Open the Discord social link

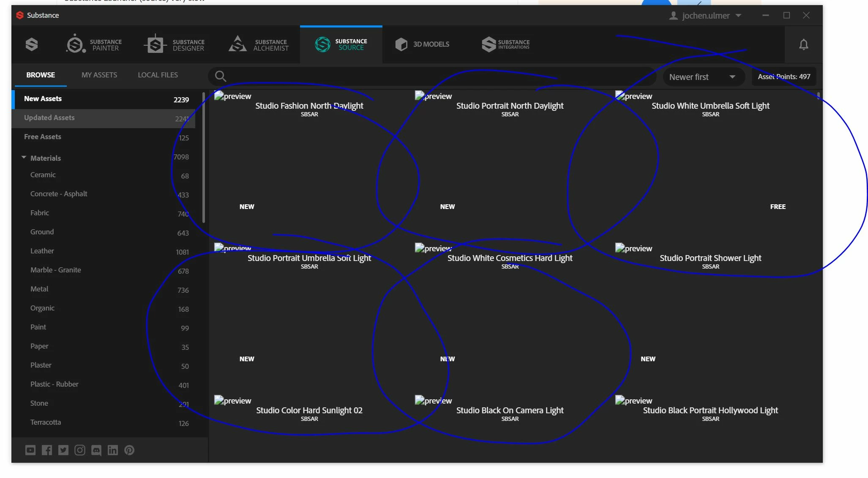96,450
